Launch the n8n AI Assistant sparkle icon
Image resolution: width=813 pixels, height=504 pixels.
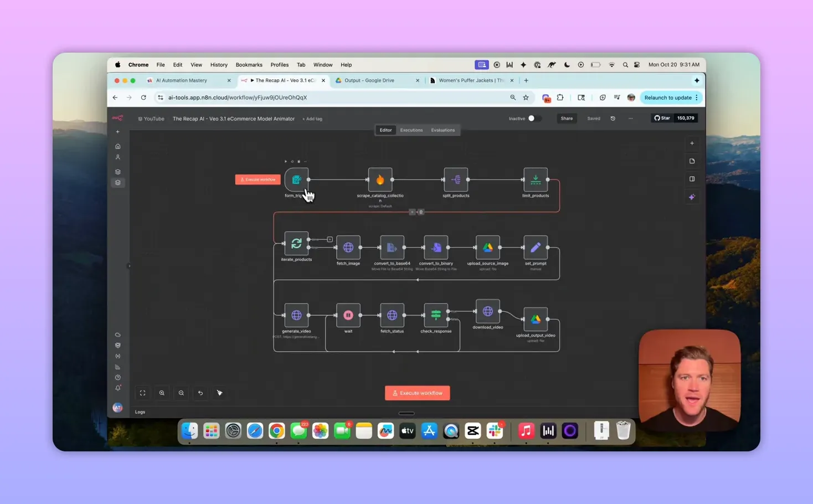692,197
